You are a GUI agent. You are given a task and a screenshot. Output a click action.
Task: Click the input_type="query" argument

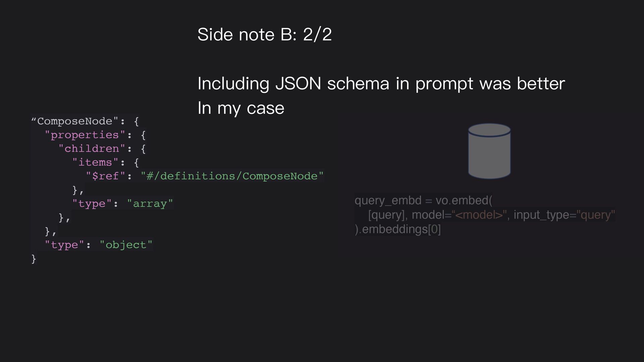(x=564, y=215)
